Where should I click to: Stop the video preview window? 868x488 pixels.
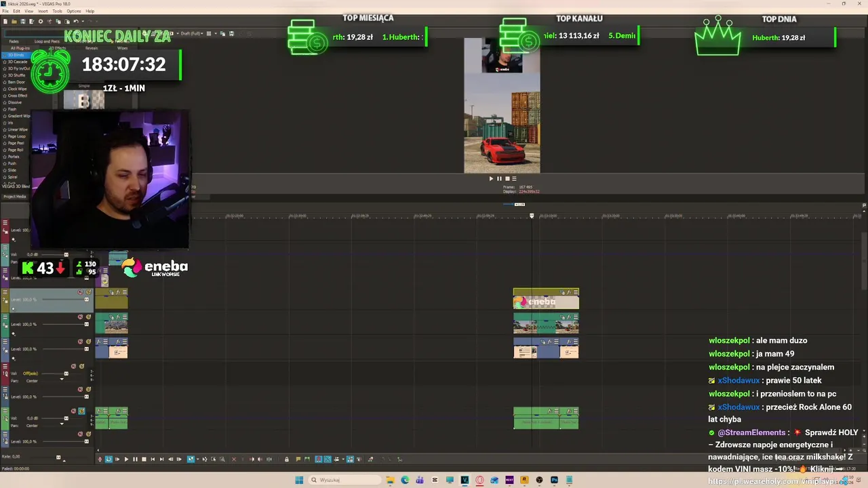[506, 179]
